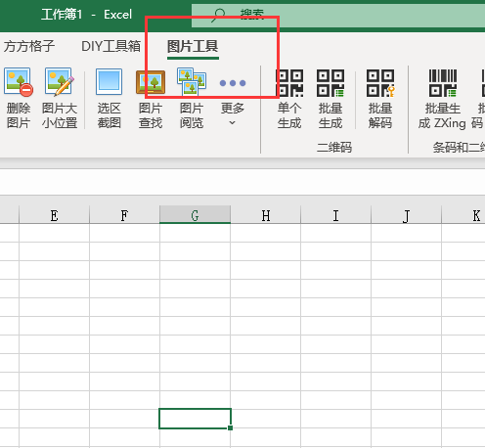The image size is (485, 448).
Task: Start the 选区截图 selection screenshot tool
Action: pos(110,98)
